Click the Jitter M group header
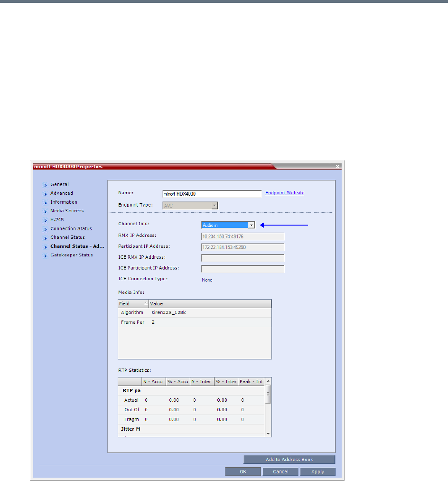Image resolution: width=448 pixels, height=481 pixels. click(x=191, y=429)
